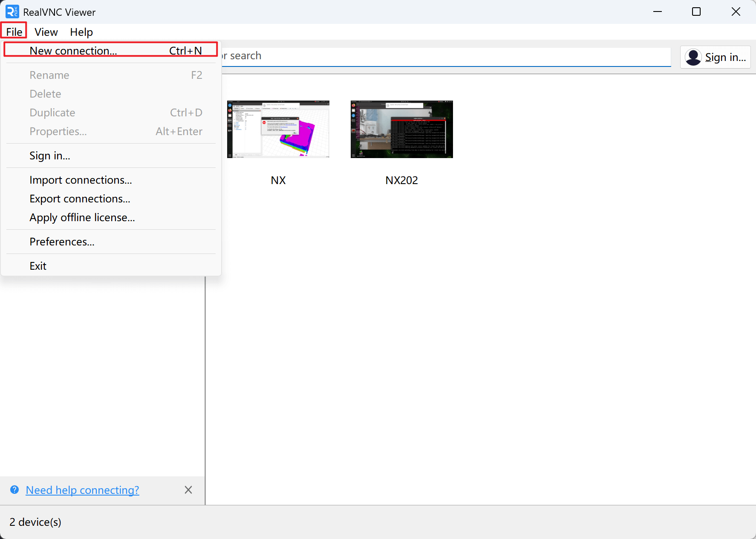This screenshot has width=756, height=539.
Task: Open the NX202 connection thumbnail
Action: pos(401,130)
